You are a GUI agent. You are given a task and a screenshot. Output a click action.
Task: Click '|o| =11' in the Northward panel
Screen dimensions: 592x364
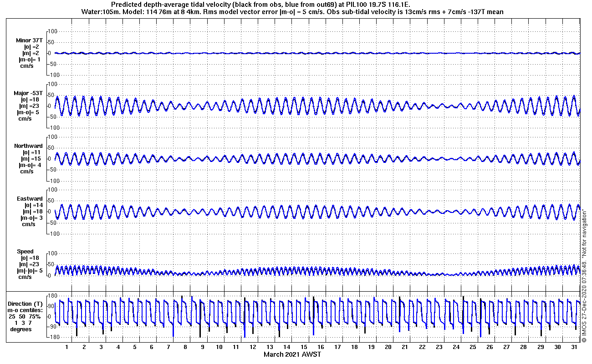[31, 152]
